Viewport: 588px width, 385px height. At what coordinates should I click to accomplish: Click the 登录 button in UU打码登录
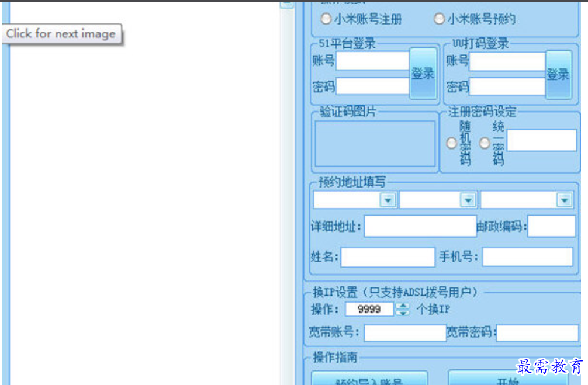tap(558, 75)
